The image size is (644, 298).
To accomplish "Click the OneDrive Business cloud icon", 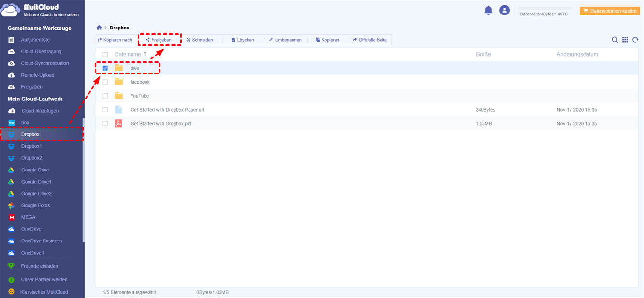I will point(11,241).
